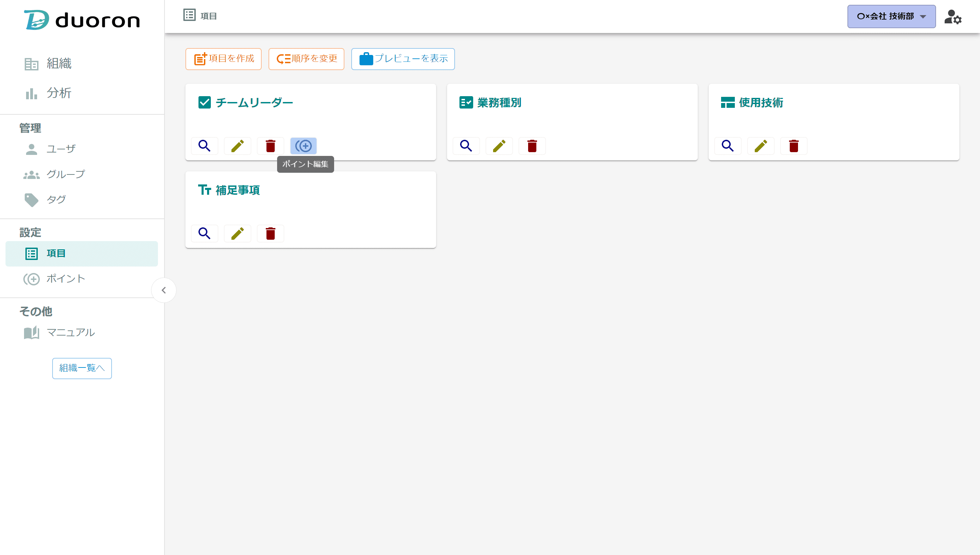Viewport: 980px width, 555px height.
Task: Click the 業務種別 card title
Action: pyautogui.click(x=500, y=103)
